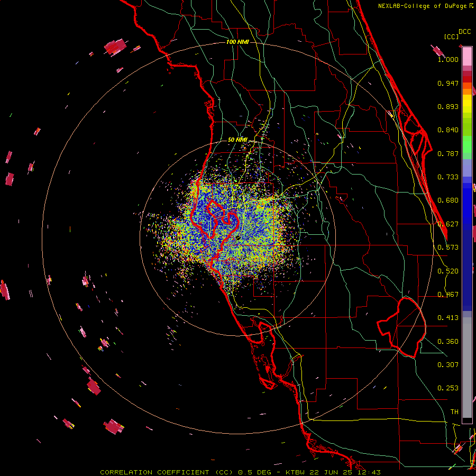Screen dimensions: 476x476
Task: Click the [CC] label above the color scale
Action: coord(451,36)
